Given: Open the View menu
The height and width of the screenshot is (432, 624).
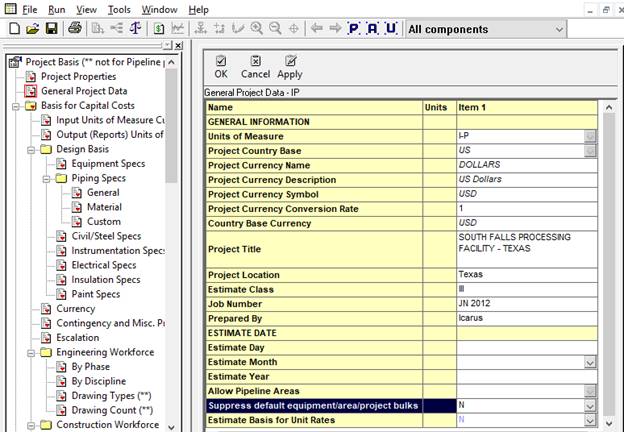Looking at the screenshot, I should [x=86, y=10].
